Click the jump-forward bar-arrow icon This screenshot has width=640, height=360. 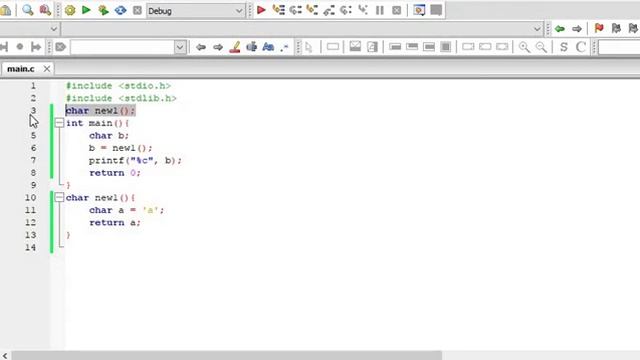pyautogui.click(x=36, y=47)
